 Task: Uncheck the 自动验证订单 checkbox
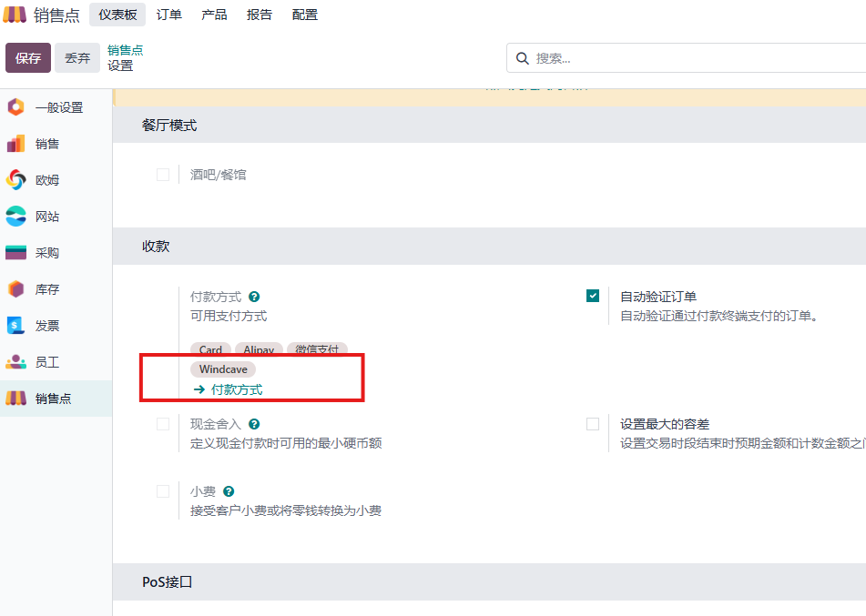pyautogui.click(x=593, y=296)
